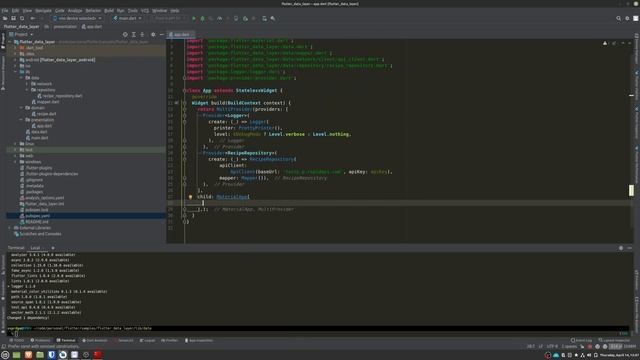Open the File menu
The height and width of the screenshot is (360, 640).
(5, 11)
